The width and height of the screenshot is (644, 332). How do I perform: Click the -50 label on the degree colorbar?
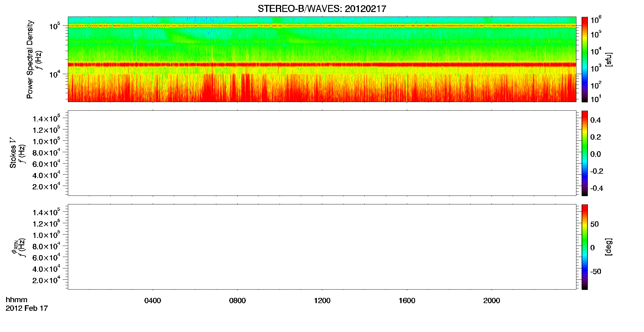595,272
